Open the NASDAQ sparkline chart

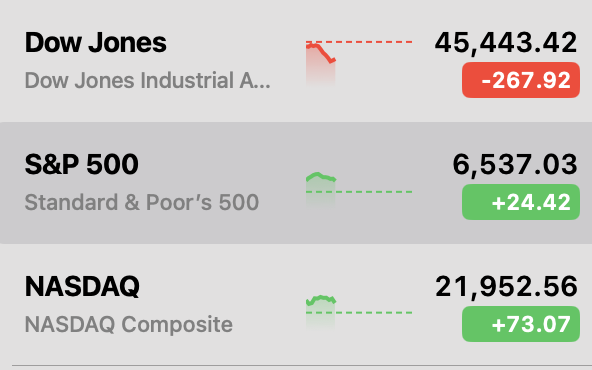[x=359, y=312]
